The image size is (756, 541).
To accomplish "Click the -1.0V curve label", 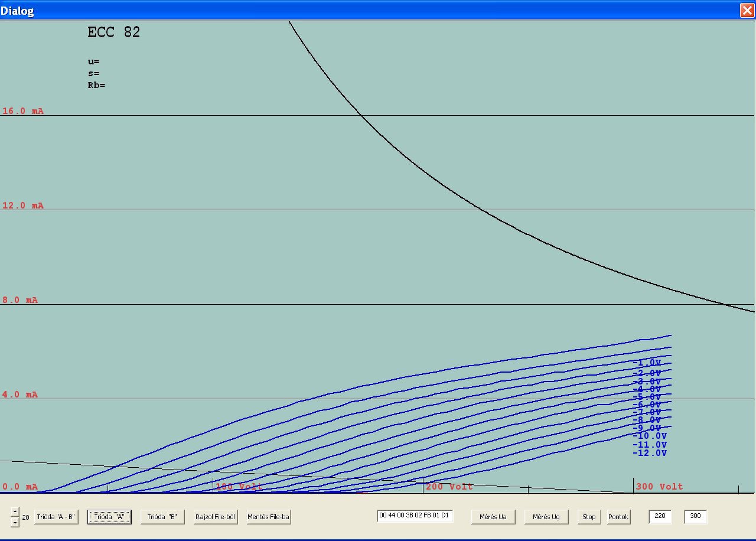I will pyautogui.click(x=647, y=363).
